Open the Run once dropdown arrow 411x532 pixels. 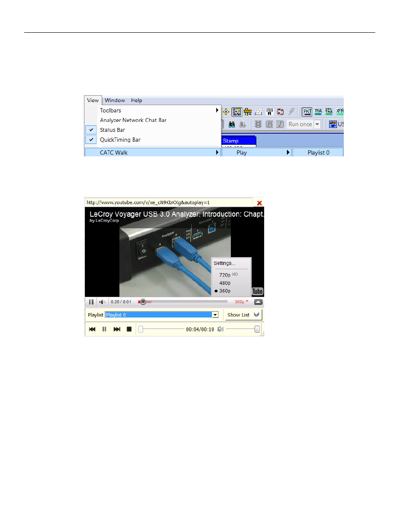[317, 124]
